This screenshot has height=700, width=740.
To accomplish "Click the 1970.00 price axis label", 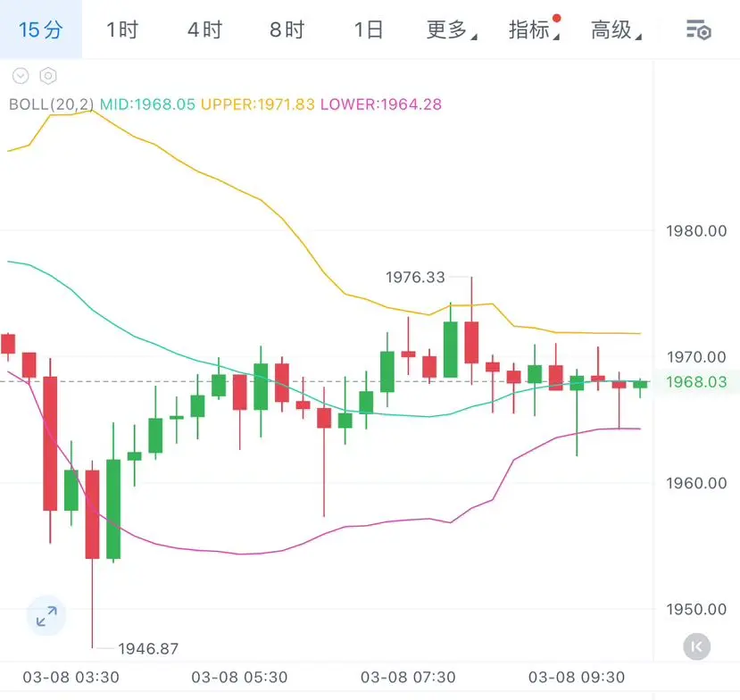I will (x=696, y=357).
